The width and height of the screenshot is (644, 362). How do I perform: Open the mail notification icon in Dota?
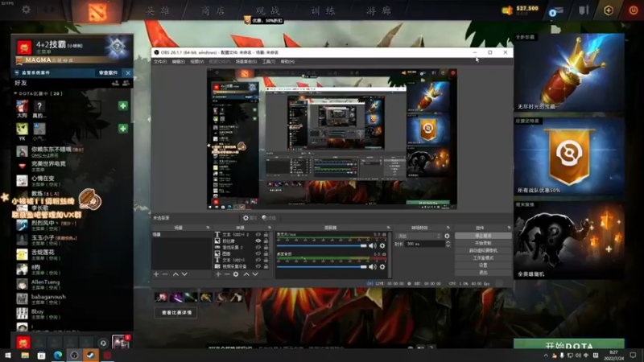pos(555,11)
